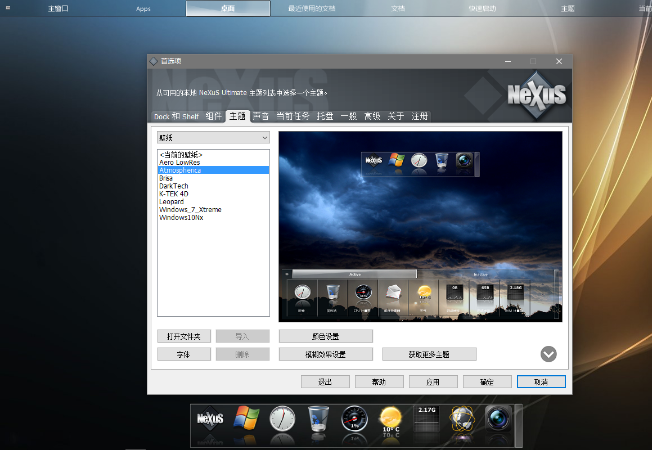This screenshot has height=450, width=652.
Task: Click the 字体 button
Action: [x=184, y=354]
